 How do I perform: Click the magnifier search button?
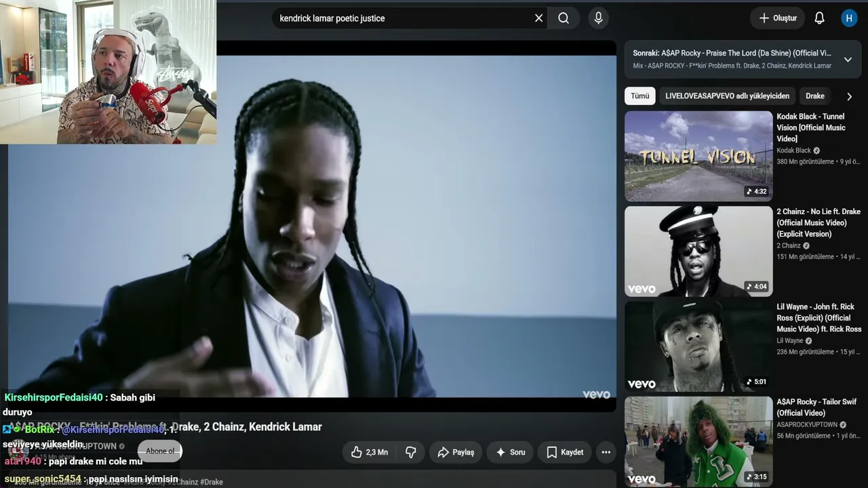[x=564, y=18]
